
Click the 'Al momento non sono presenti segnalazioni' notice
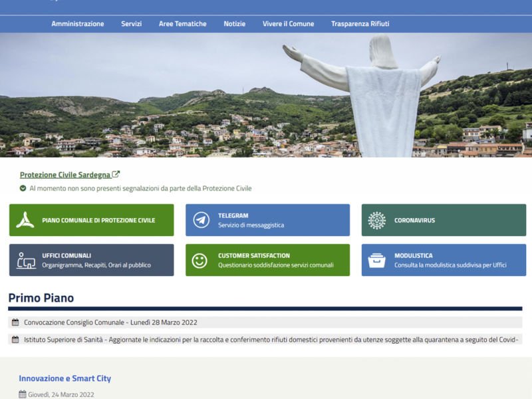pyautogui.click(x=140, y=188)
